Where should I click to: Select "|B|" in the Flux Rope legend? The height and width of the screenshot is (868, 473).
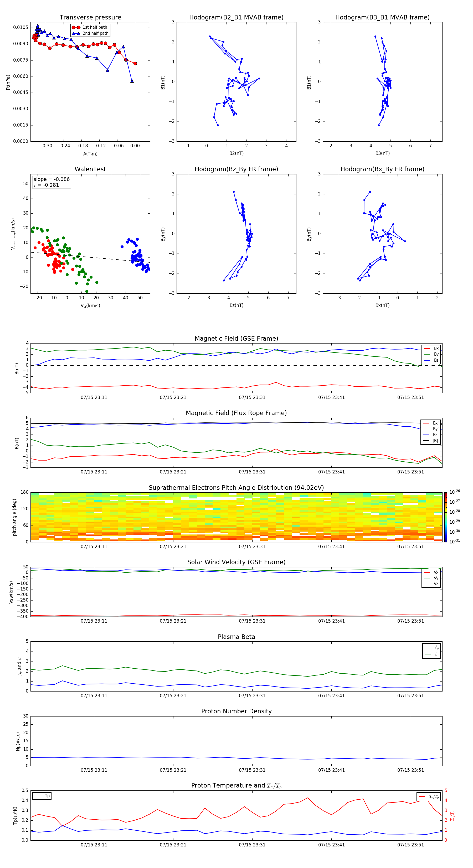point(431,441)
